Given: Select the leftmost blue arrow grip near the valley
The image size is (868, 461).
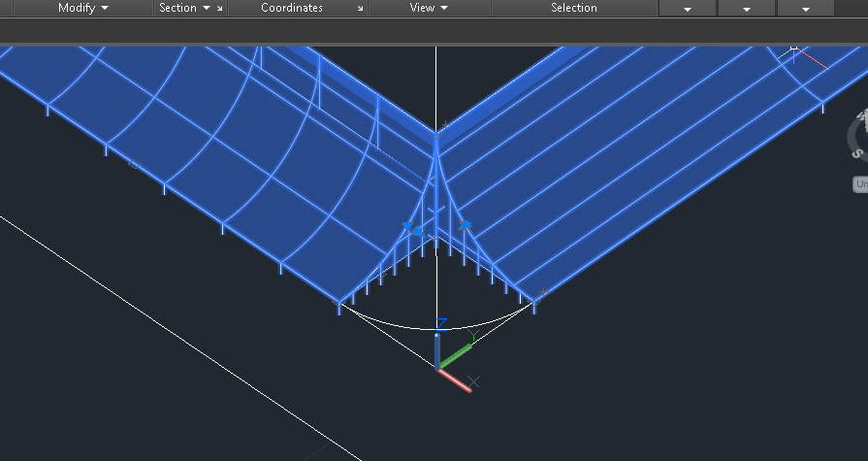Looking at the screenshot, I should 408,227.
